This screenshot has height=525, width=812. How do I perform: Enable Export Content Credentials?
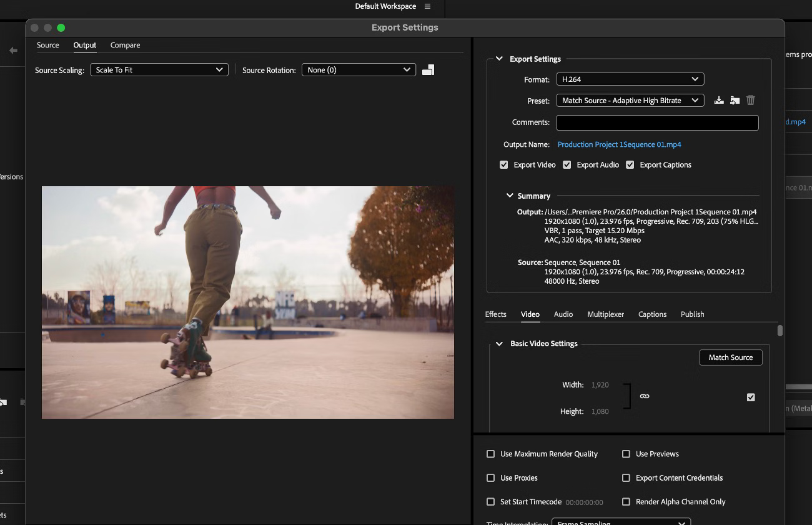click(626, 477)
